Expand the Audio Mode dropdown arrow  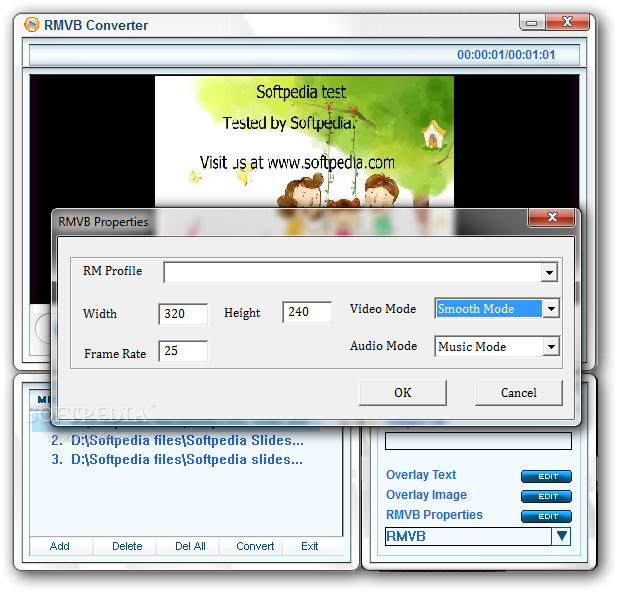(x=551, y=347)
